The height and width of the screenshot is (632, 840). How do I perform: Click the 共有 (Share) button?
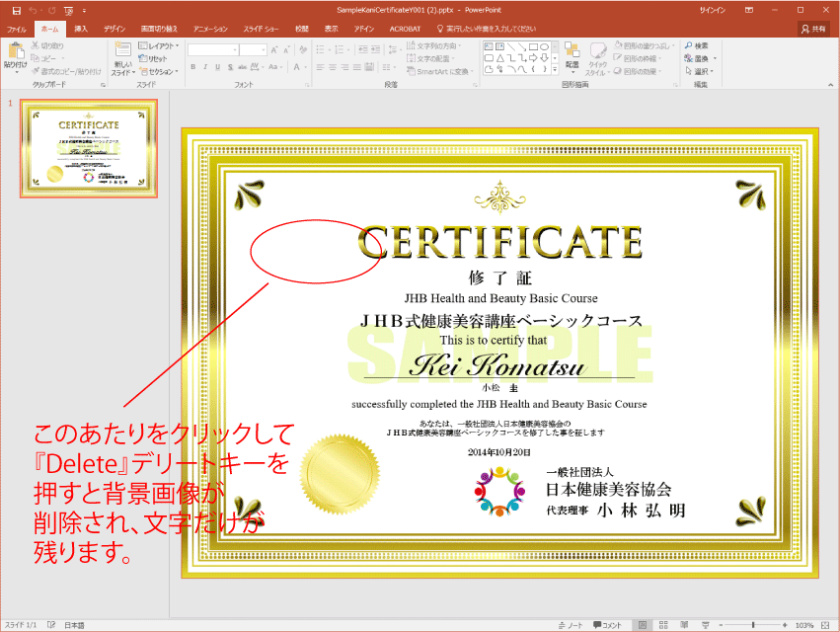click(x=813, y=29)
